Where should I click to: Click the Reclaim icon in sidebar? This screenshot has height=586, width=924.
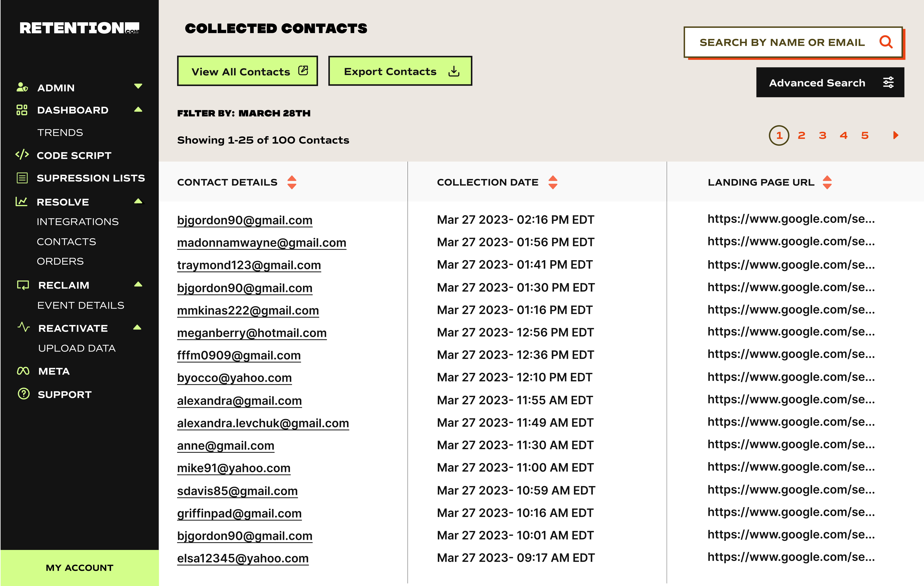click(23, 285)
